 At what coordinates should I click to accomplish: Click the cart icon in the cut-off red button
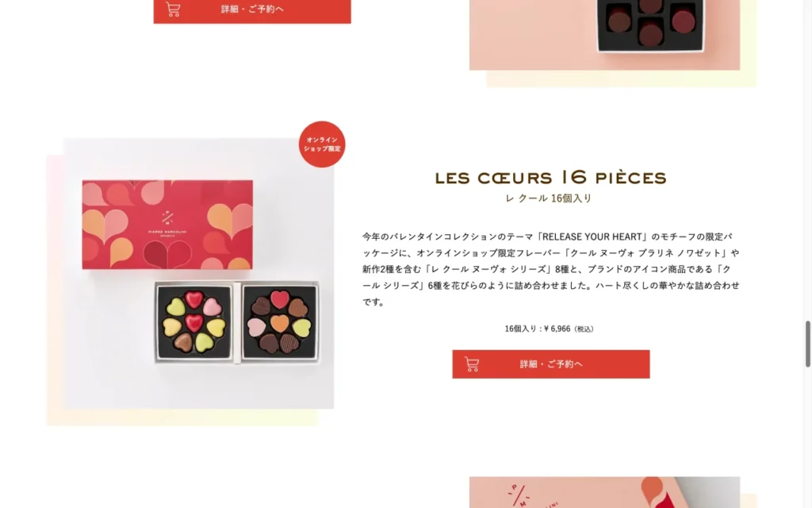click(173, 9)
